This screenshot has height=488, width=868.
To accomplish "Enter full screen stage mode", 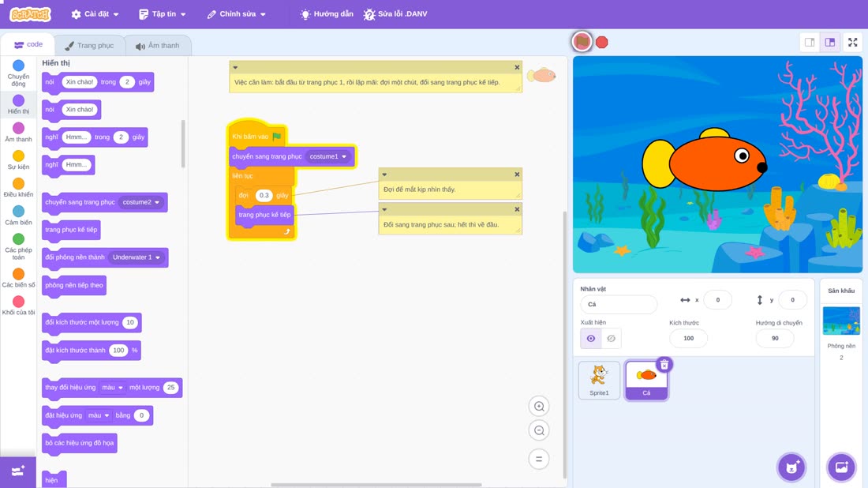I will [x=852, y=42].
